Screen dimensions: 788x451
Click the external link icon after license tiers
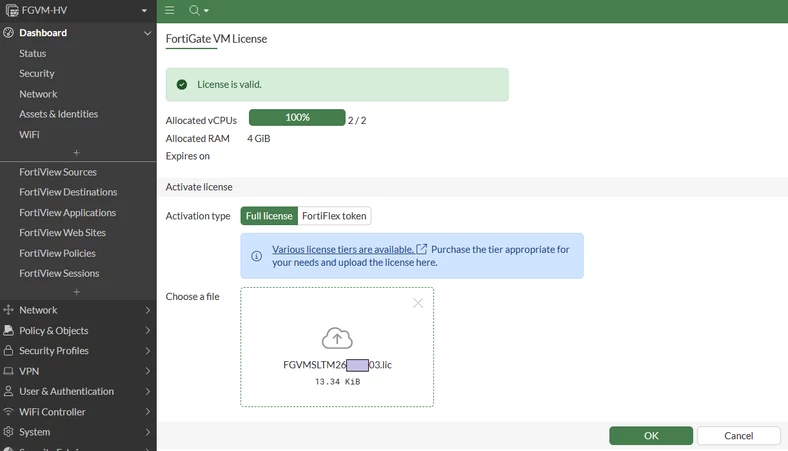click(422, 249)
